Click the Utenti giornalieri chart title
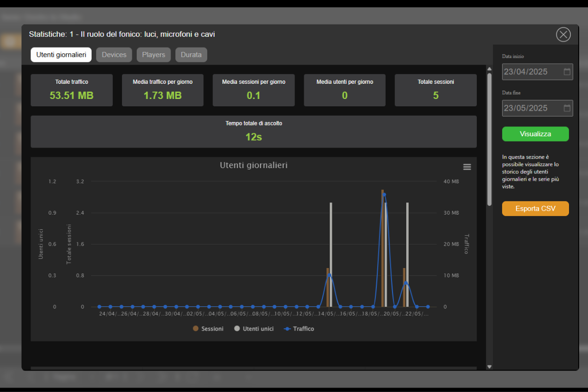Screen dimensions: 588x392 [254, 166]
